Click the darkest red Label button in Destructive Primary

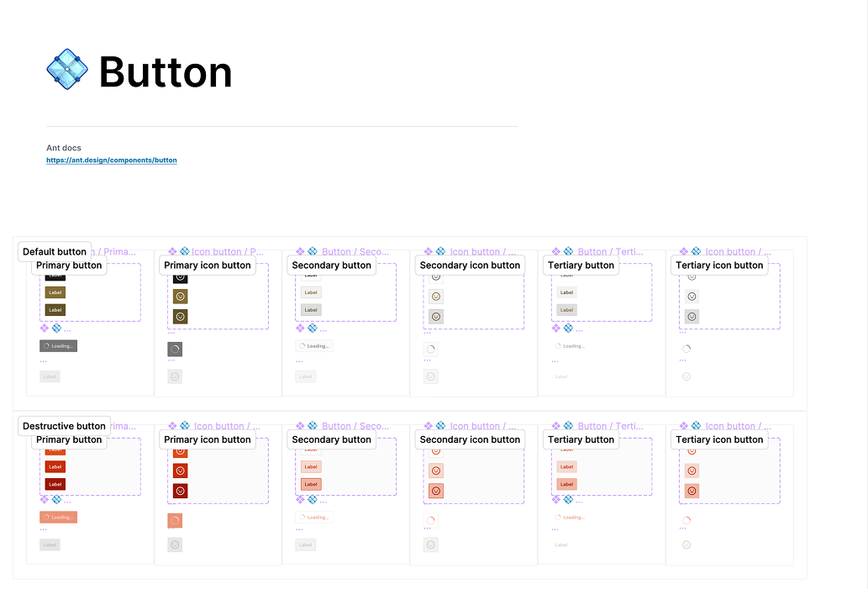pyautogui.click(x=55, y=484)
